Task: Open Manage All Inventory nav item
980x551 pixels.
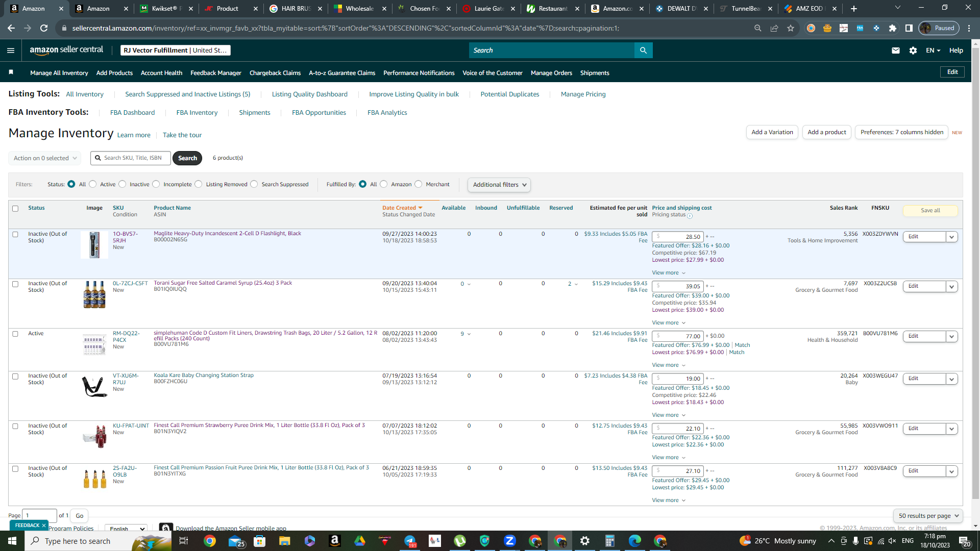Action: pos(59,73)
